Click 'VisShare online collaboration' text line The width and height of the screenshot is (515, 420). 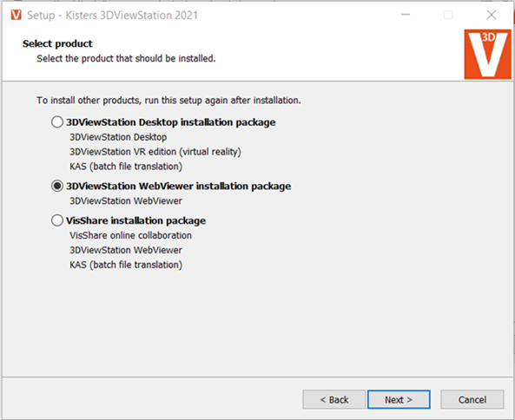[x=131, y=235]
